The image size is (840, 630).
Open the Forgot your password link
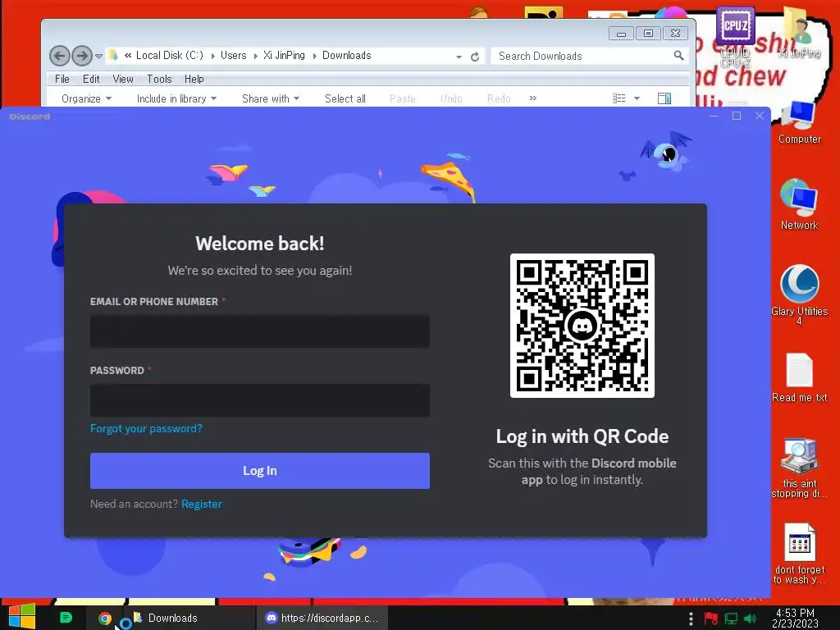[x=146, y=428]
